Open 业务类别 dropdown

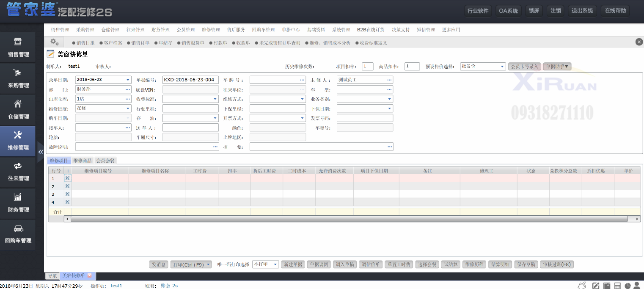389,99
